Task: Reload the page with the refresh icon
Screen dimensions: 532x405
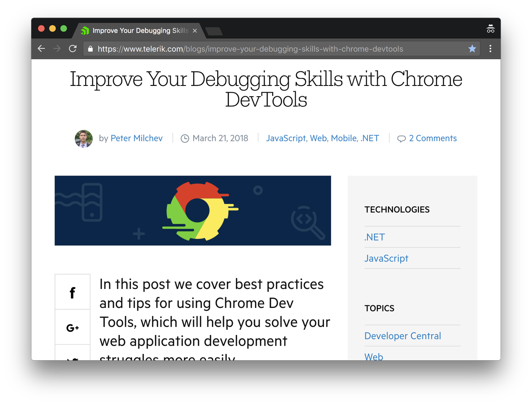Action: [73, 49]
